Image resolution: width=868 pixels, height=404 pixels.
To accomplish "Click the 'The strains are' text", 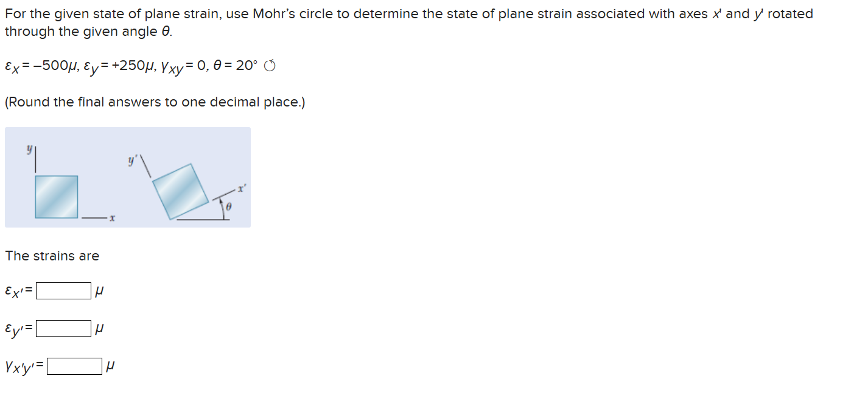I will pos(52,256).
